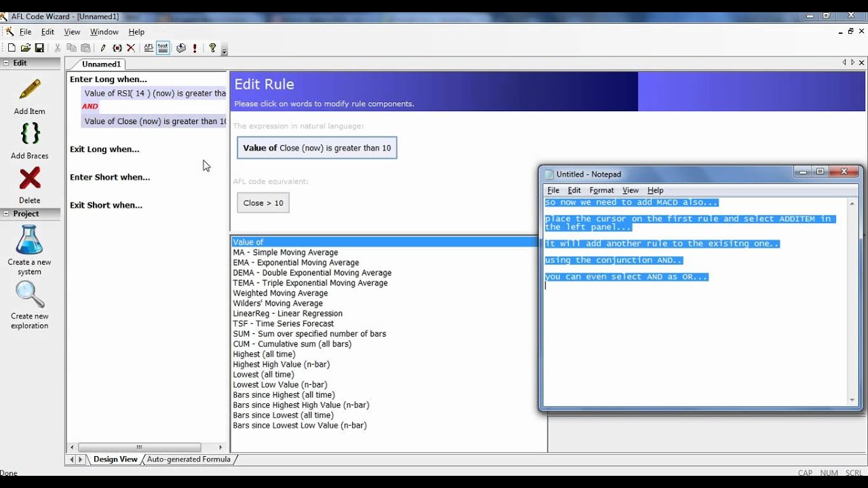Click the pencil Add Item toolbar icon

click(x=103, y=48)
